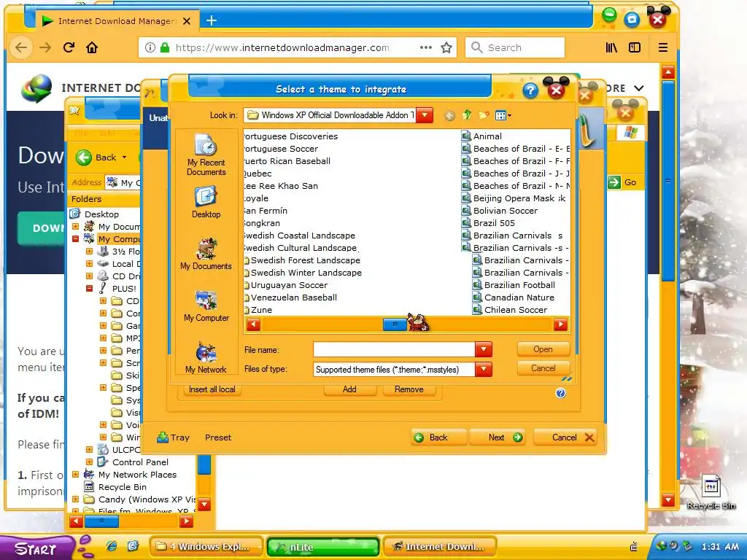This screenshot has width=747, height=560.
Task: Select the Brazilian Football theme file
Action: pos(514,285)
